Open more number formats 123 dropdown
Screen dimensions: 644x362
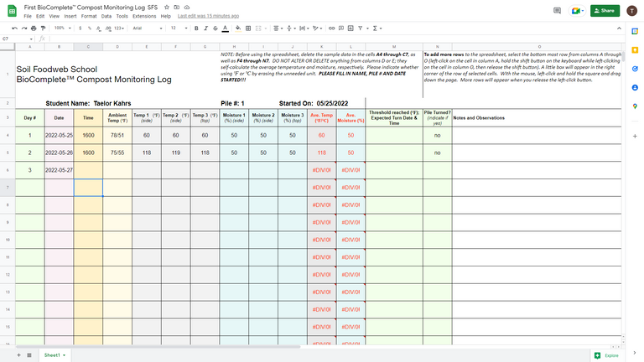(x=120, y=28)
